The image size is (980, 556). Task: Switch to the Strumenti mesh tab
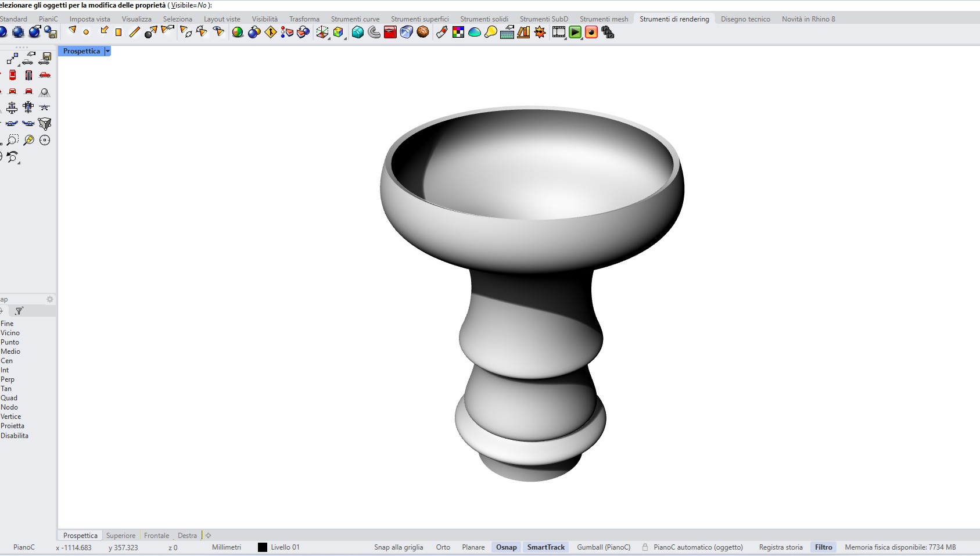pos(604,19)
